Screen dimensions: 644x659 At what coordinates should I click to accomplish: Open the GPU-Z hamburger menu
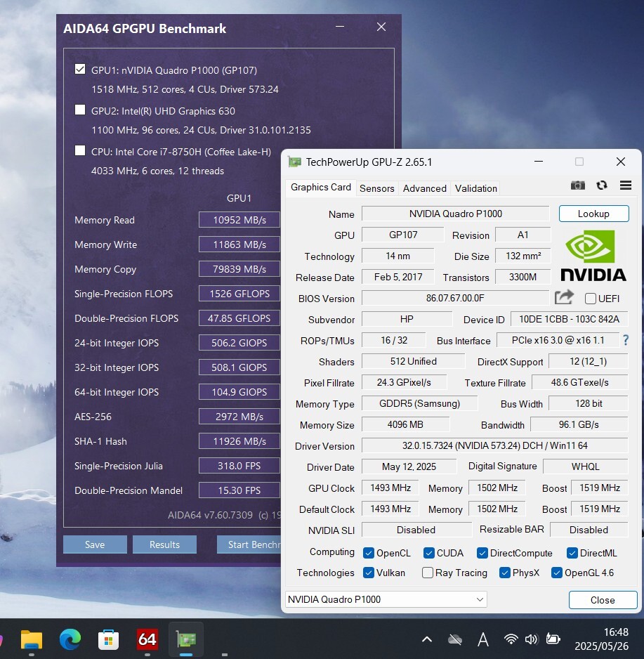tap(626, 185)
